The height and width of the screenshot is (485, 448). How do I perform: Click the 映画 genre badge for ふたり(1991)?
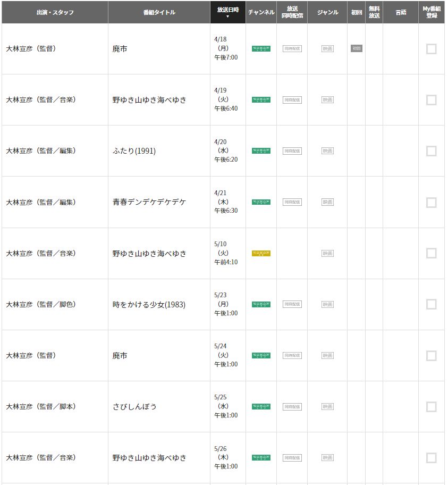point(327,151)
